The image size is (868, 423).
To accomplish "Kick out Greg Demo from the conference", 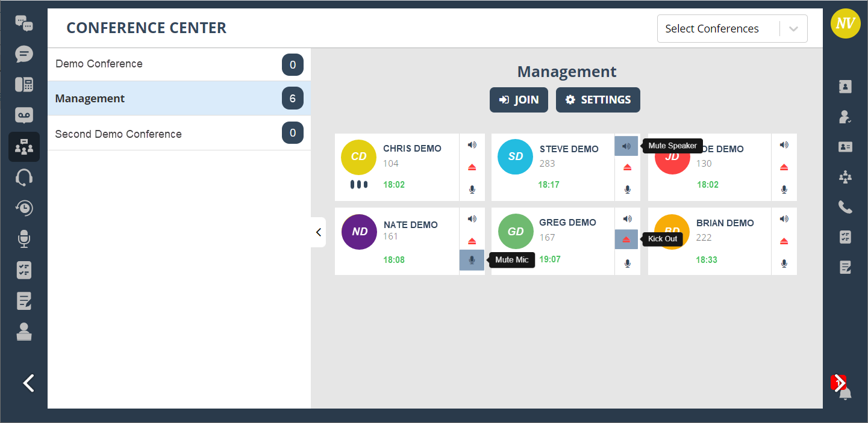I will tap(626, 239).
